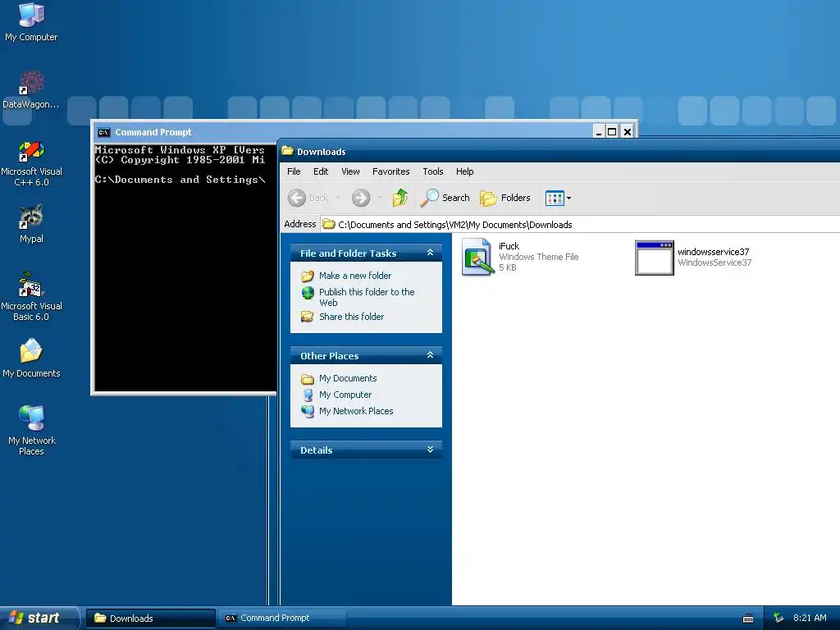Click the Forward arrow in Downloads toolbar
Viewport: 840px width, 630px height.
click(361, 198)
